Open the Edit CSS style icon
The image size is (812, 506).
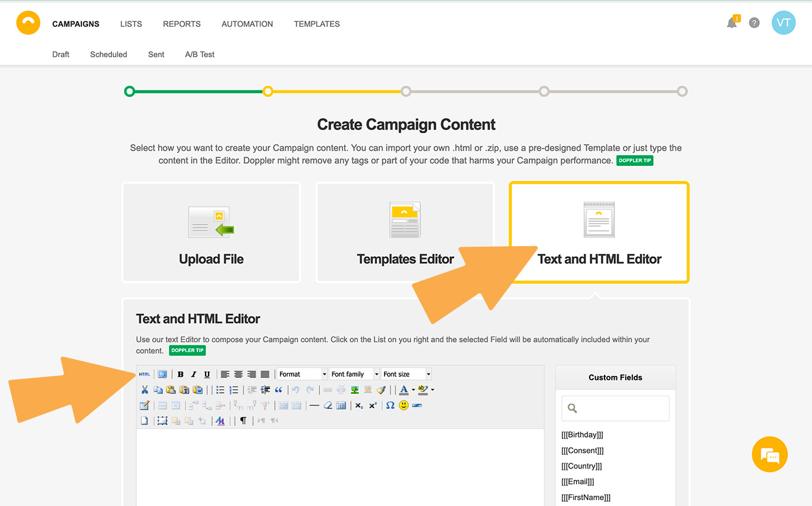(220, 420)
